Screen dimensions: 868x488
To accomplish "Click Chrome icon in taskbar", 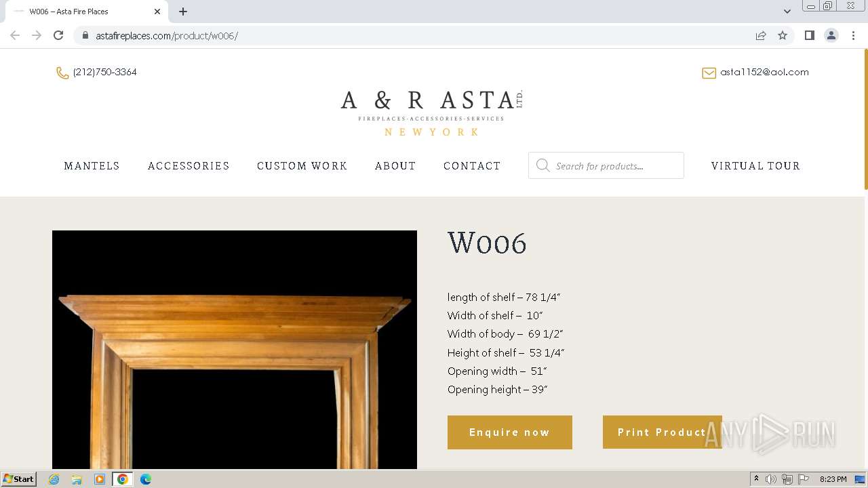I will (122, 479).
